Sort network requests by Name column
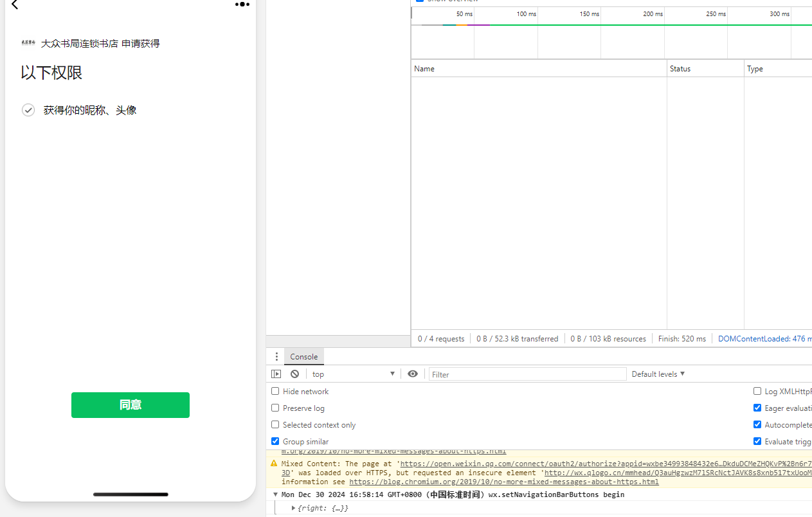This screenshot has height=517, width=812. click(539, 69)
